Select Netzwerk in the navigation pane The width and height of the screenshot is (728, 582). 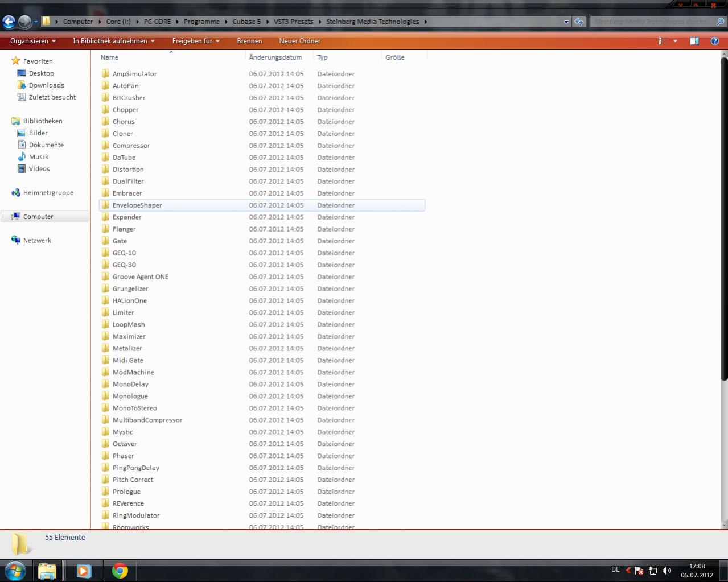[37, 241]
